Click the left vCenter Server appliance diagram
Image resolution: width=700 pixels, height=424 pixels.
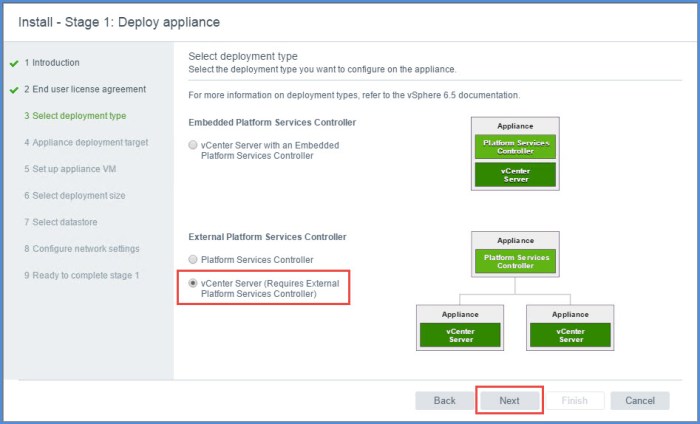click(459, 334)
